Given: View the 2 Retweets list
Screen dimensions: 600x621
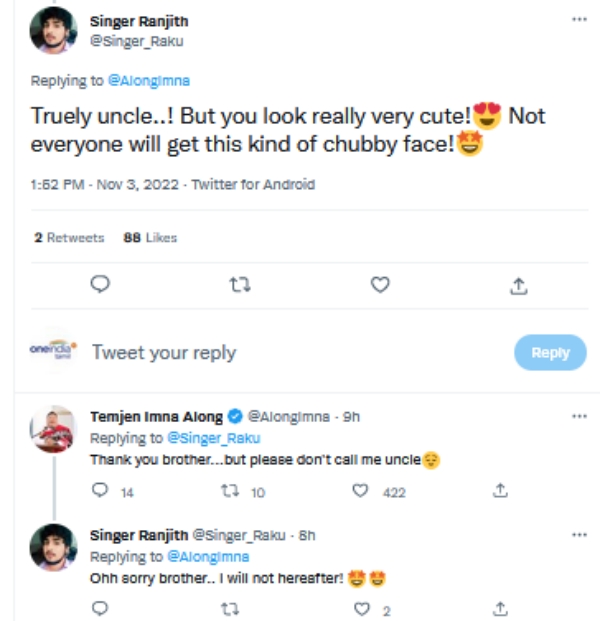Looking at the screenshot, I should point(68,238).
